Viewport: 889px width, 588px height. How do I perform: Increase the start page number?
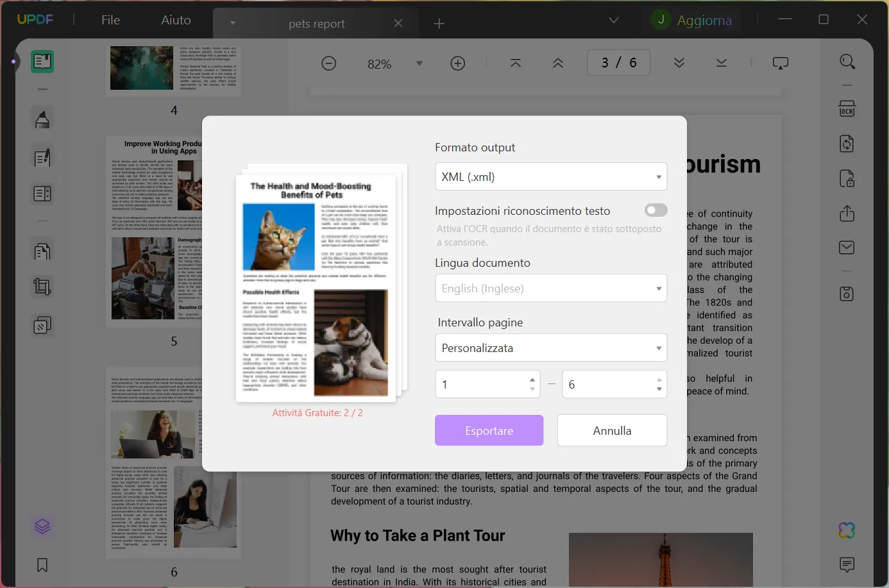coord(532,380)
